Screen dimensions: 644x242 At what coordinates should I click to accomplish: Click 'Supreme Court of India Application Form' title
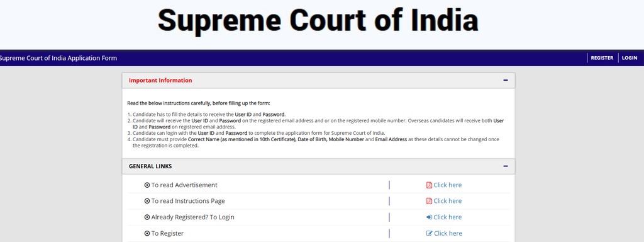pyautogui.click(x=58, y=58)
